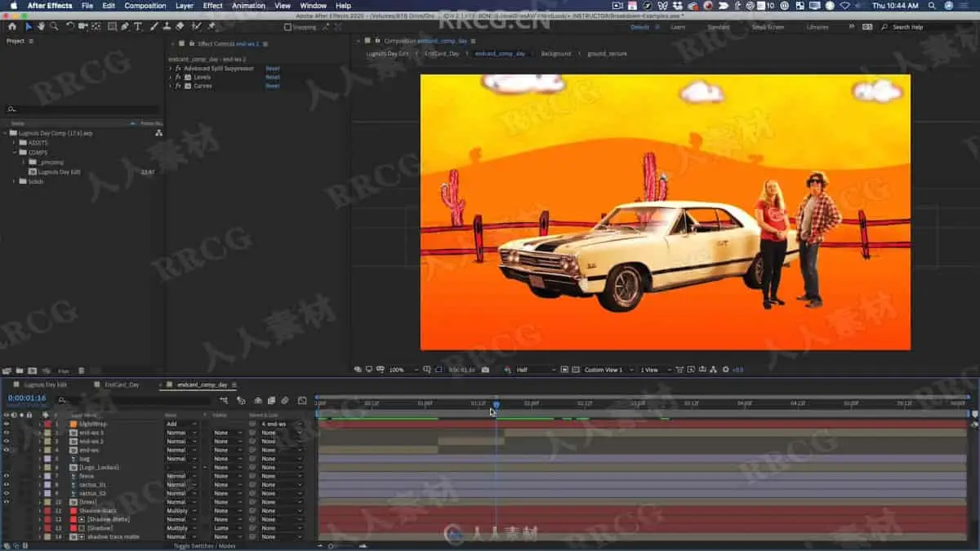This screenshot has height=551, width=980.
Task: Select the Pan Behind anchor point tool
Action: [96, 26]
